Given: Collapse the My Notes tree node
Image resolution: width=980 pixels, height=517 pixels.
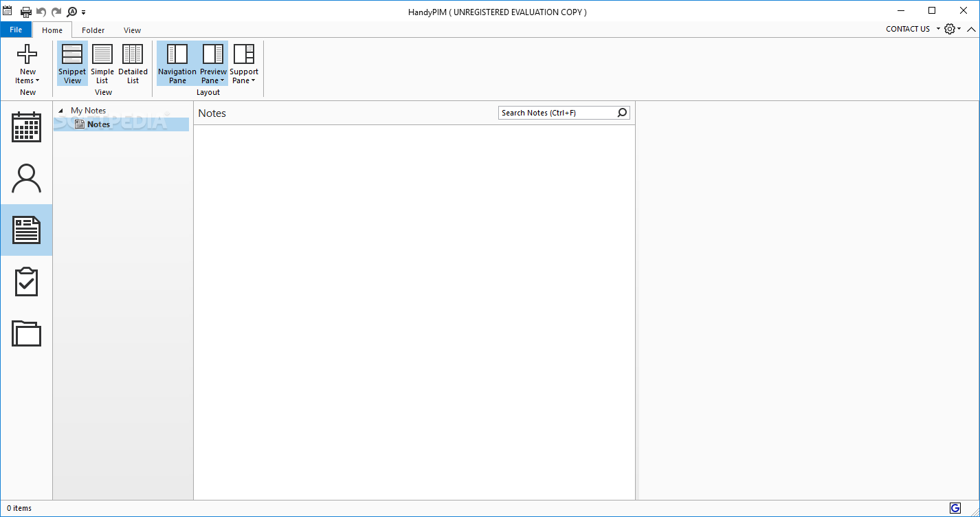Looking at the screenshot, I should point(60,111).
